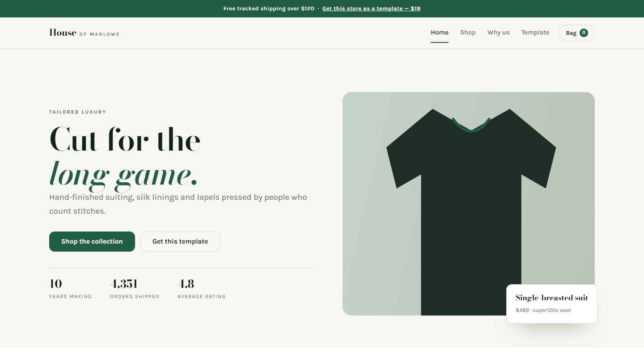Click the Shop the collection button
The width and height of the screenshot is (644, 362).
click(x=92, y=241)
